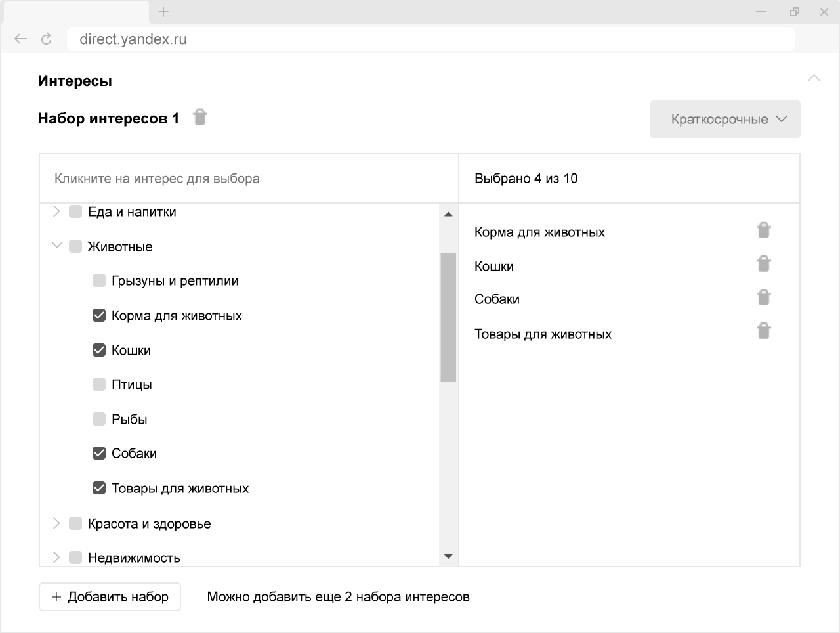Image resolution: width=840 pixels, height=633 pixels.
Task: Click "Собаки" text in selected list
Action: (497, 299)
